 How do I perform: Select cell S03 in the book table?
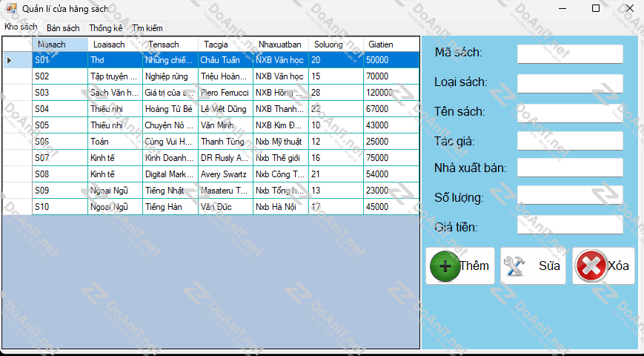click(59, 93)
